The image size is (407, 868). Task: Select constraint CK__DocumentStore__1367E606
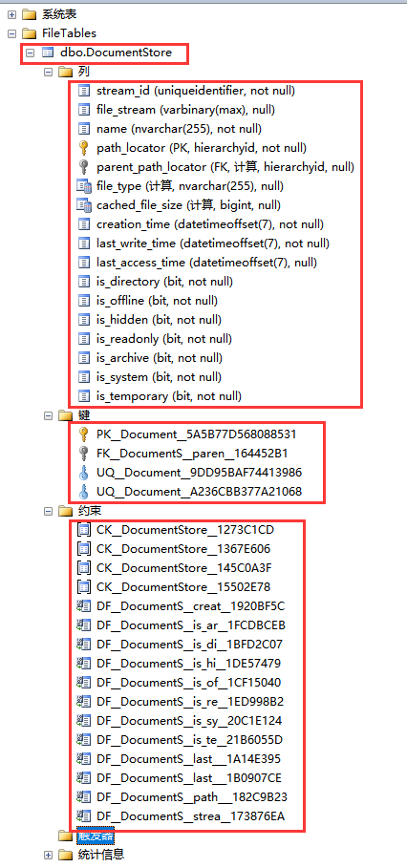[183, 549]
